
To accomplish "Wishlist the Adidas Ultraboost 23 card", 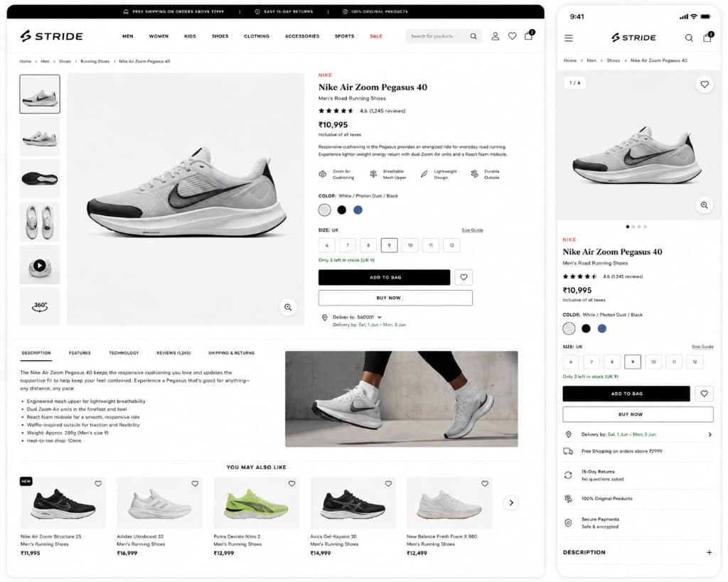I will pyautogui.click(x=195, y=484).
